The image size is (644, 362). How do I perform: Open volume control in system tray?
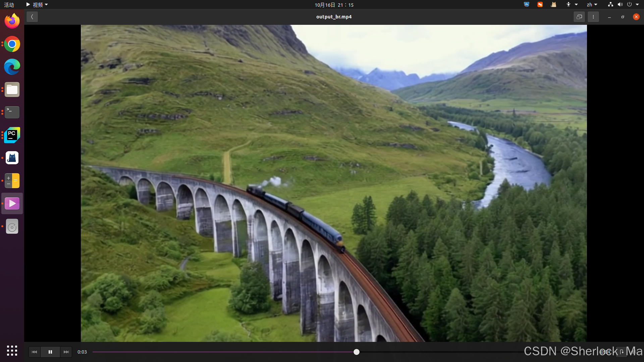[620, 5]
